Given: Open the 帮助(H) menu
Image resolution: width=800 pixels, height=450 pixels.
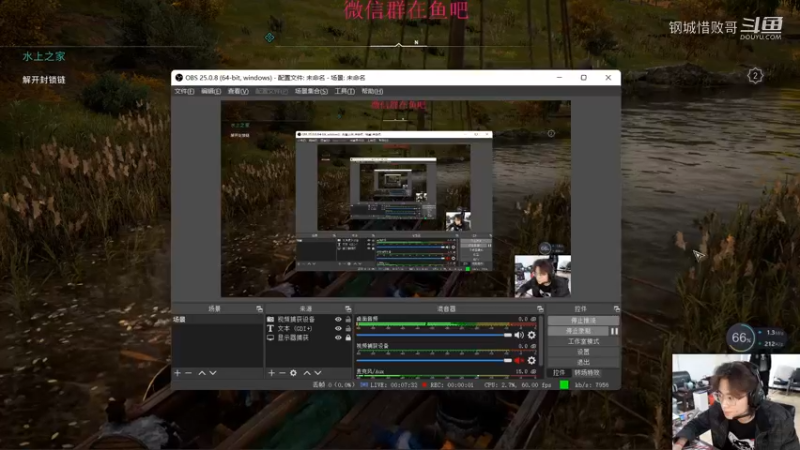Looking at the screenshot, I should [372, 91].
